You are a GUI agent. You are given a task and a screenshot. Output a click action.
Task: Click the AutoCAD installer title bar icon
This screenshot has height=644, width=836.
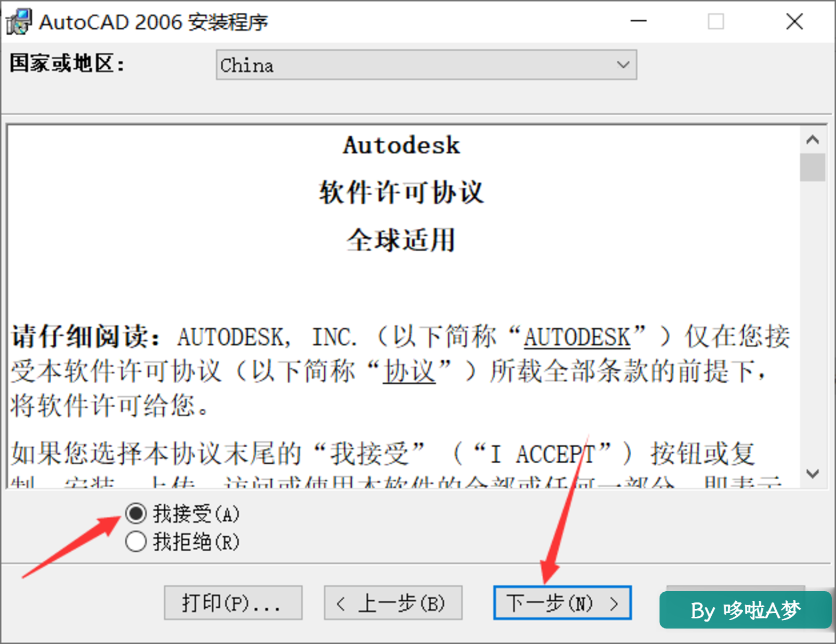click(19, 22)
